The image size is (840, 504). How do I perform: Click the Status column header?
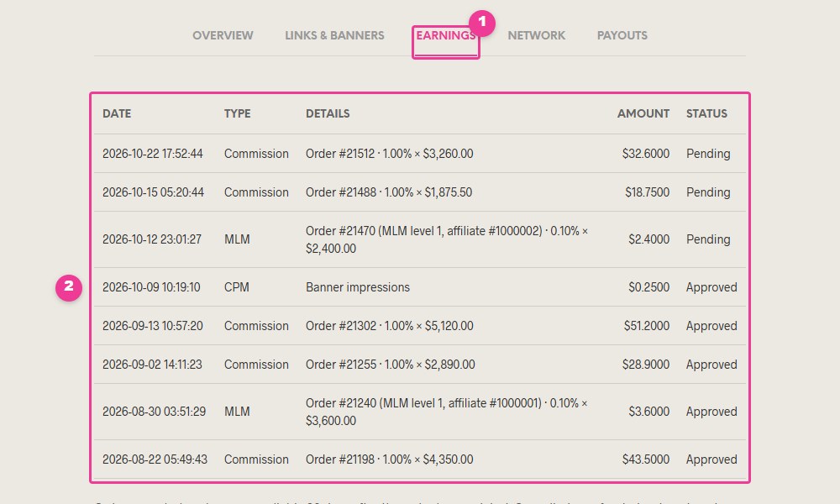(x=706, y=113)
